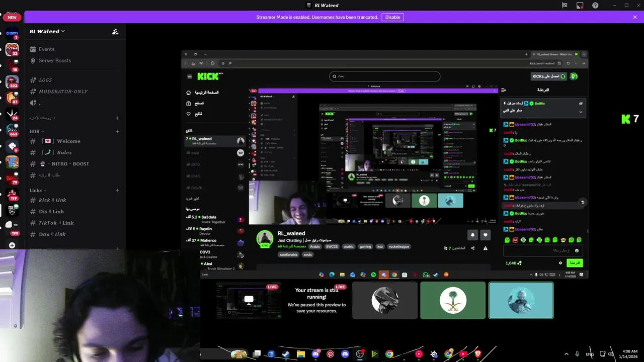Screen dimensions: 644x362
Task: Select Raydin recommended channel in Kick sidebar
Action: click(215, 231)
